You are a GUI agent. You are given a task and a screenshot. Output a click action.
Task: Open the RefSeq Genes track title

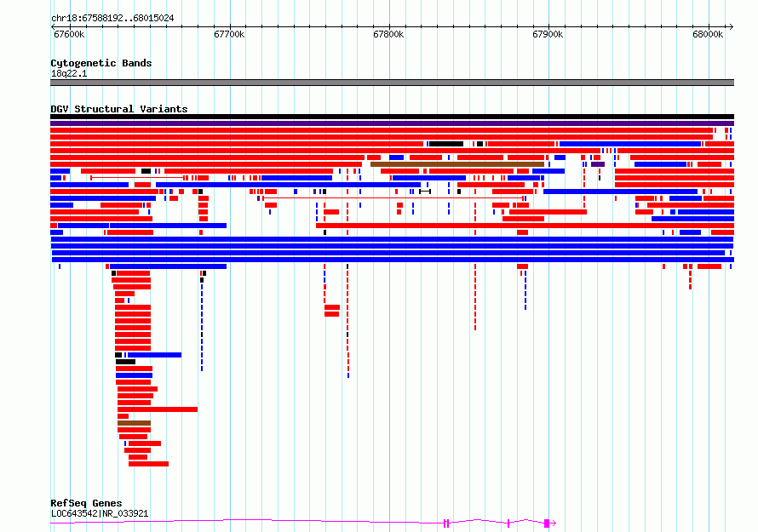86,503
